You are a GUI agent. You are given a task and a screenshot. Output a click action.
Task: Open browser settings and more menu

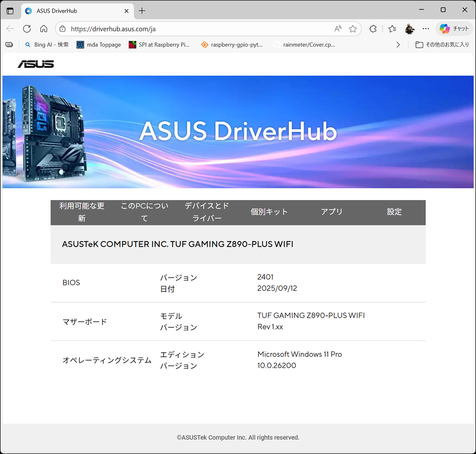click(426, 29)
